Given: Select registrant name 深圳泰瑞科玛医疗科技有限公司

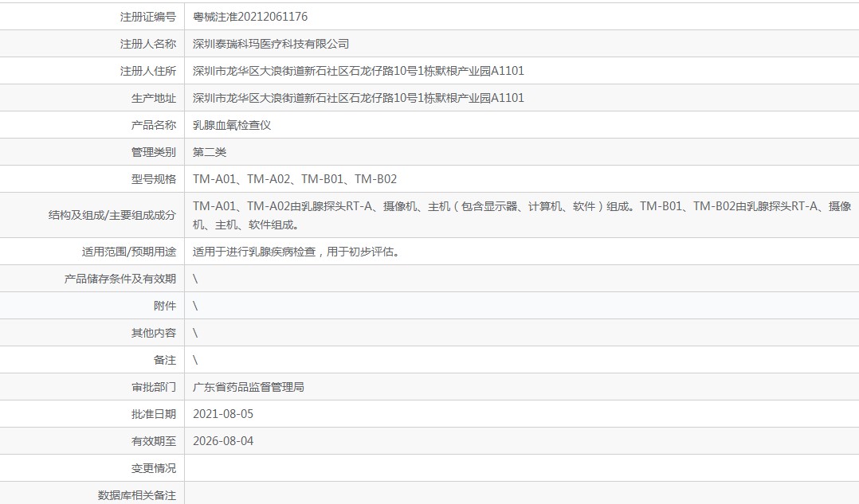Looking at the screenshot, I should point(271,44).
